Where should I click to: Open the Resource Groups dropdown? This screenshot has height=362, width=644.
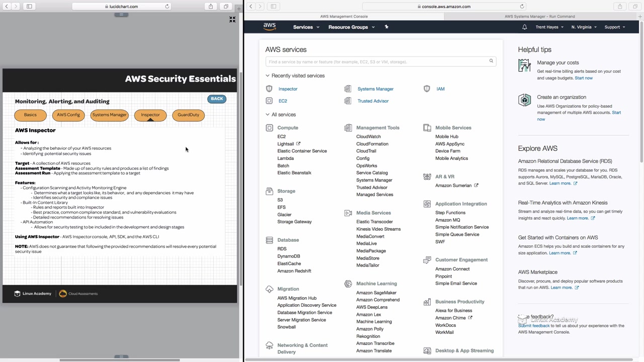[351, 27]
